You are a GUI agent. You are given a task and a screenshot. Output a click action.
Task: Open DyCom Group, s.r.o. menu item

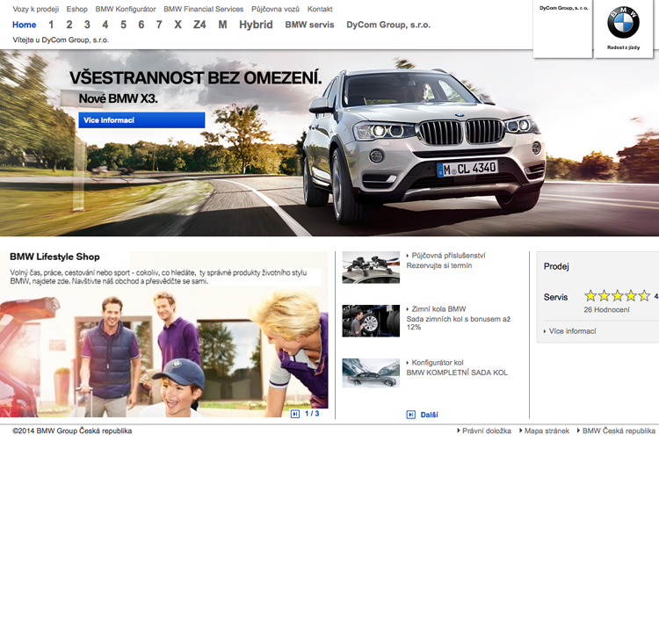(388, 25)
